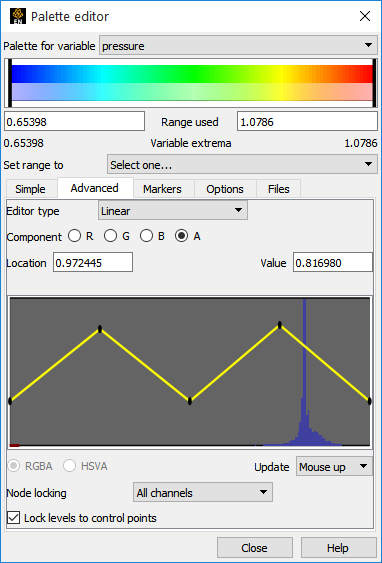
Task: Open the Files tab
Action: tap(279, 189)
